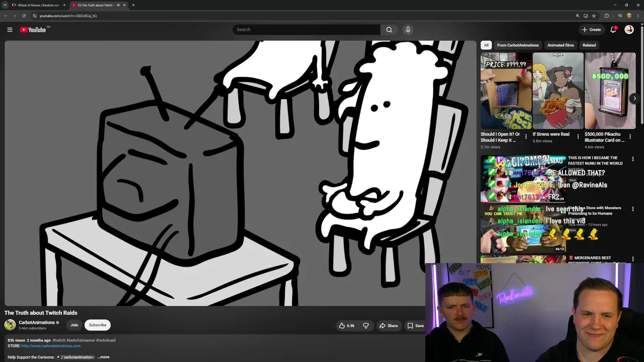This screenshot has width=644, height=362.
Task: Click the browser address bar URL
Action: (68, 16)
